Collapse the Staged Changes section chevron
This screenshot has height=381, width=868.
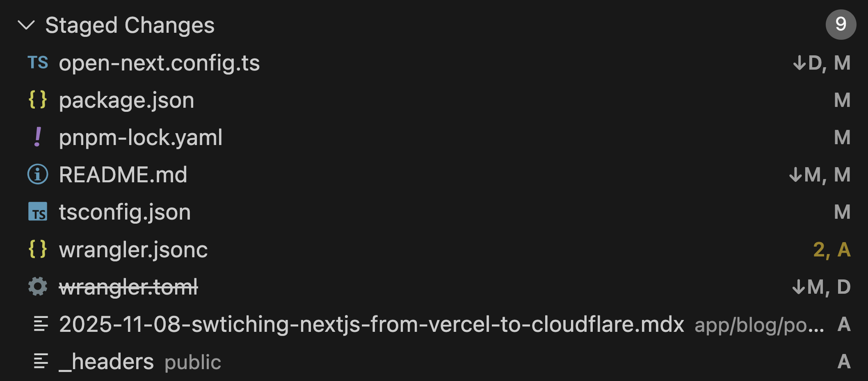pos(26,25)
